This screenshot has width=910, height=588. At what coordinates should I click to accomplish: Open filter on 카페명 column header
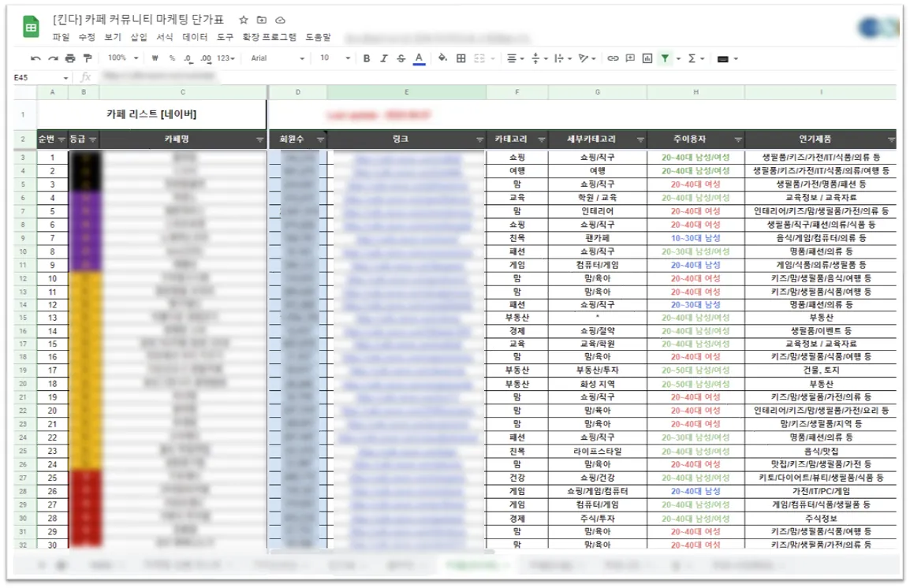click(x=260, y=140)
